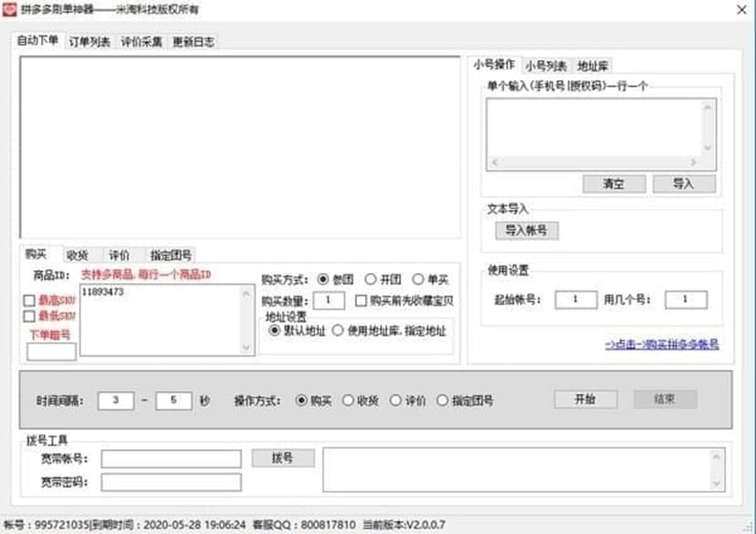The height and width of the screenshot is (534, 756).
Task: Open the 地址库 tab
Action: [593, 66]
